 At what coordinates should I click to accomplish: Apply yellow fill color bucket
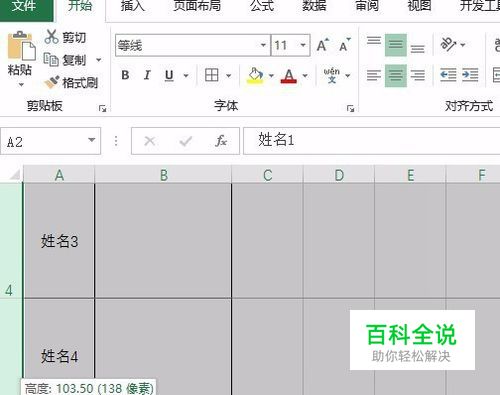255,75
